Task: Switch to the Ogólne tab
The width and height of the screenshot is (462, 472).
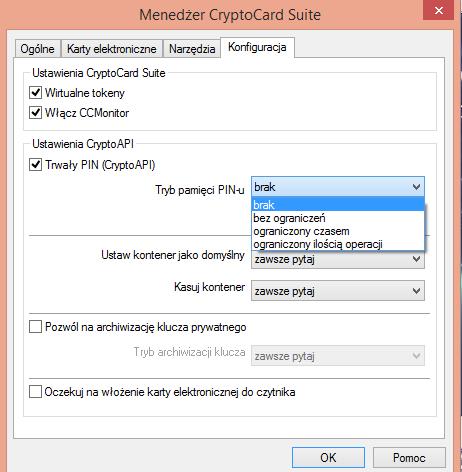Action: (x=37, y=49)
